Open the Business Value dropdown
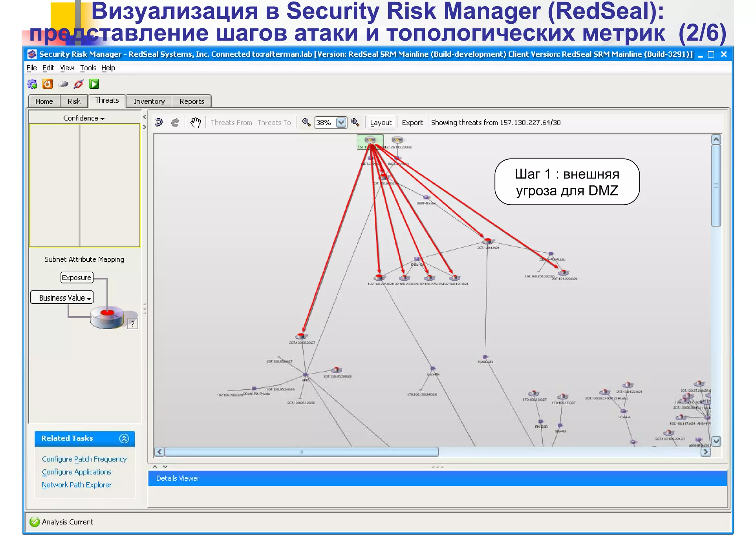This screenshot has height=535, width=756. click(x=62, y=298)
